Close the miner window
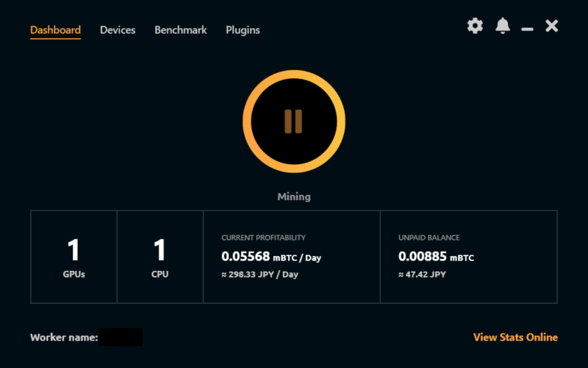This screenshot has width=588, height=368. pyautogui.click(x=552, y=26)
